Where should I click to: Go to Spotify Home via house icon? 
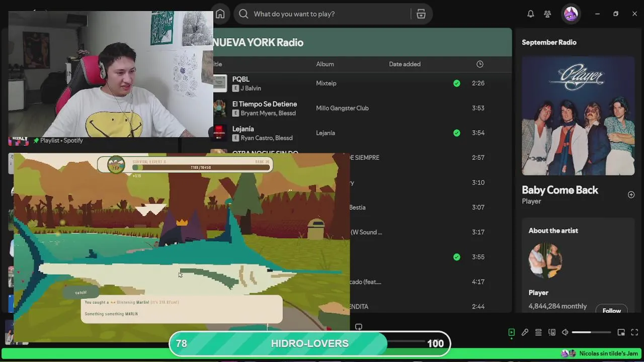[x=220, y=14]
